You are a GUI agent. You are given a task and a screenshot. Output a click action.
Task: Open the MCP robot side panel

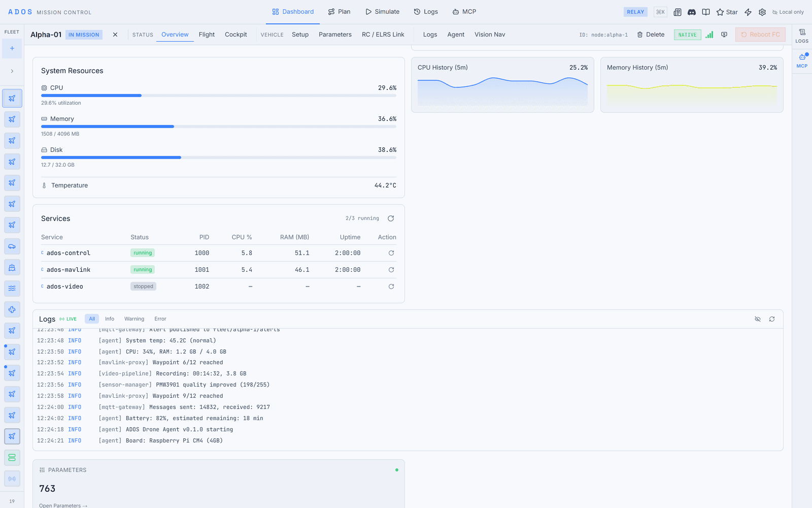click(802, 60)
